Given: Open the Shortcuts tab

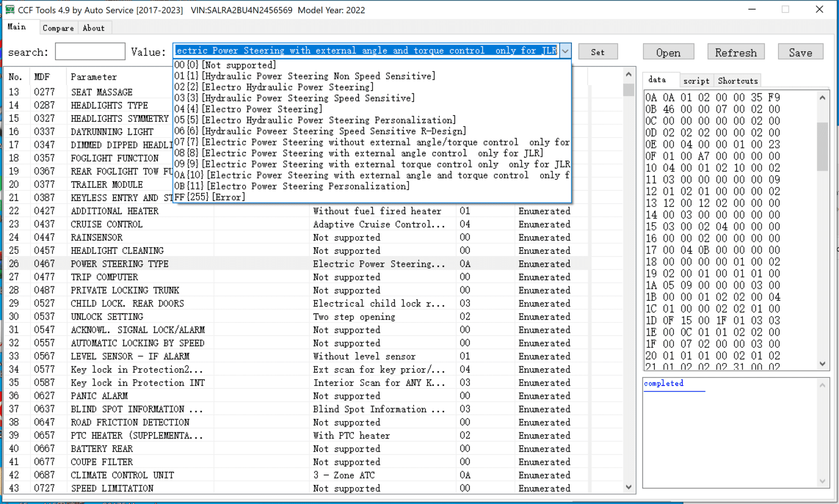Looking at the screenshot, I should point(737,80).
